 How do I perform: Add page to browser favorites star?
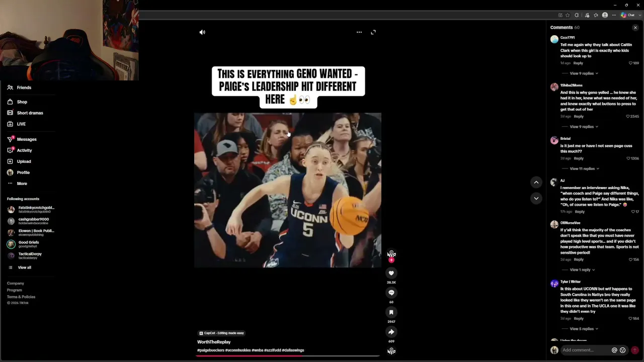[x=568, y=15]
